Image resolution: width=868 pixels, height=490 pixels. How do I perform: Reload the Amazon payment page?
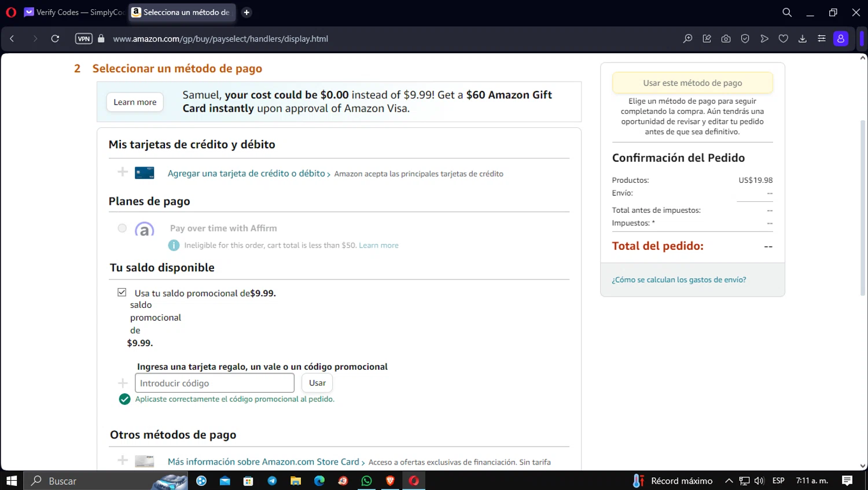click(55, 39)
